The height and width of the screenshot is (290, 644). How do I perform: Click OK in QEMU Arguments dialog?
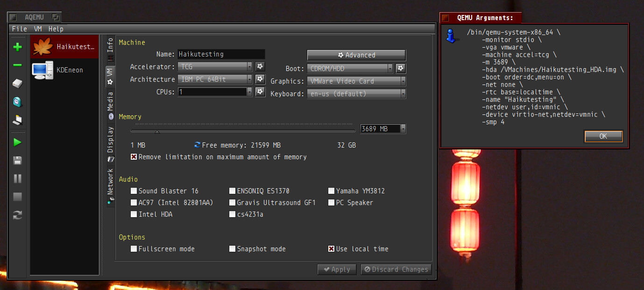[603, 136]
